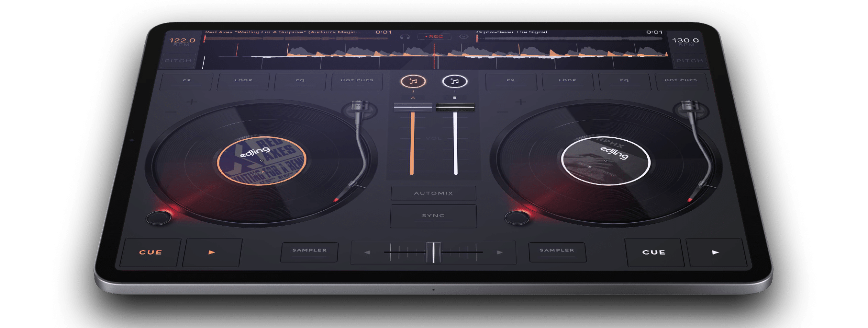
Task: Open the right deck HOT CUES tab
Action: tap(681, 81)
